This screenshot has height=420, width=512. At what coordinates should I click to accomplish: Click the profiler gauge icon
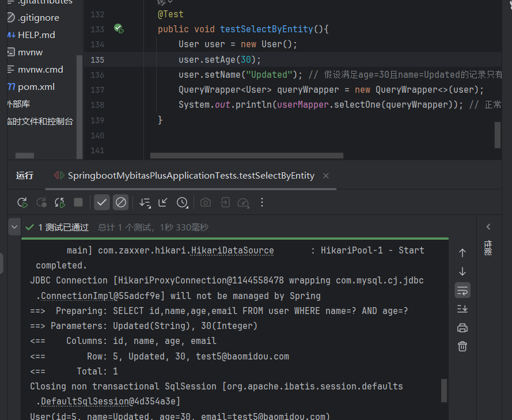click(x=243, y=203)
